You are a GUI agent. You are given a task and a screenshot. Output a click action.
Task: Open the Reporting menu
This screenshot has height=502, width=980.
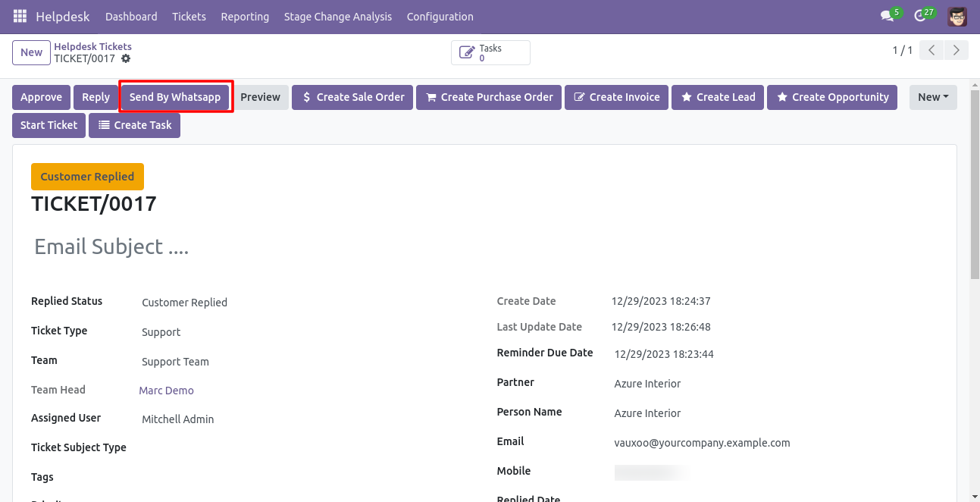pyautogui.click(x=245, y=16)
